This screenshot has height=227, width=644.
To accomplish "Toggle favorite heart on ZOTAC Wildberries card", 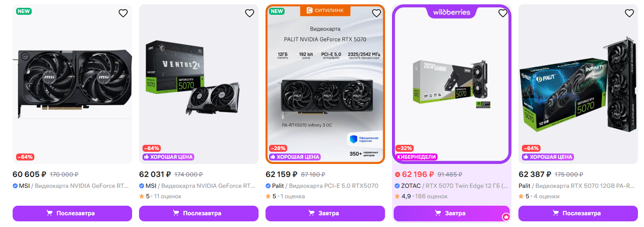I will coord(503,13).
